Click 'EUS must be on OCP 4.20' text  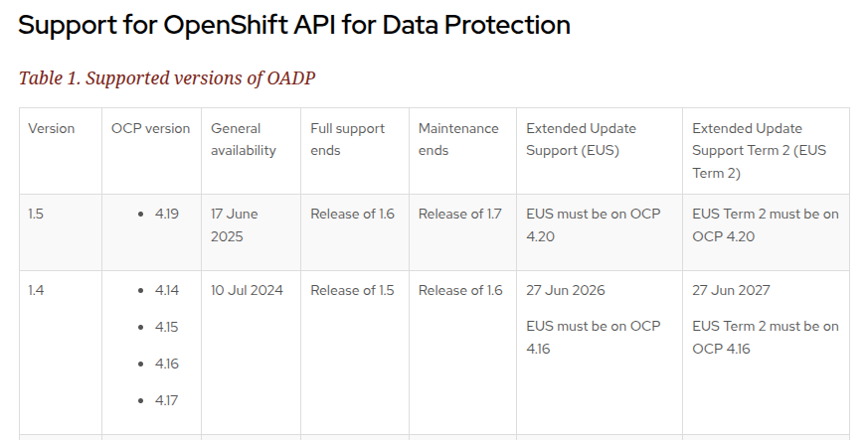click(x=593, y=225)
